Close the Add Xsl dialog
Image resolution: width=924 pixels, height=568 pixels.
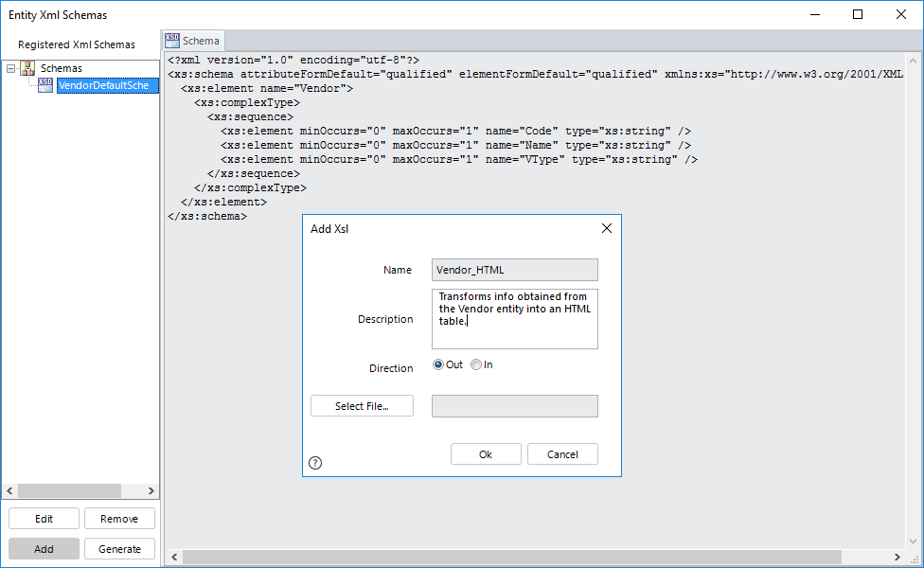tap(606, 228)
